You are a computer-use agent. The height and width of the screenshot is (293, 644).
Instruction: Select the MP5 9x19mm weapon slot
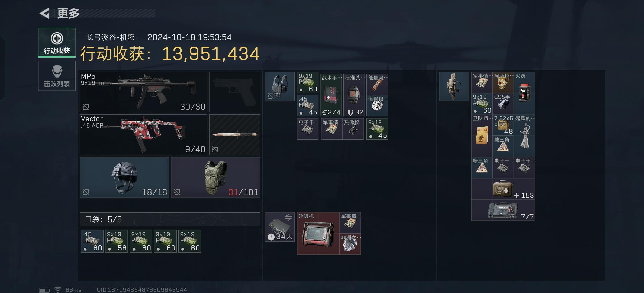[143, 92]
